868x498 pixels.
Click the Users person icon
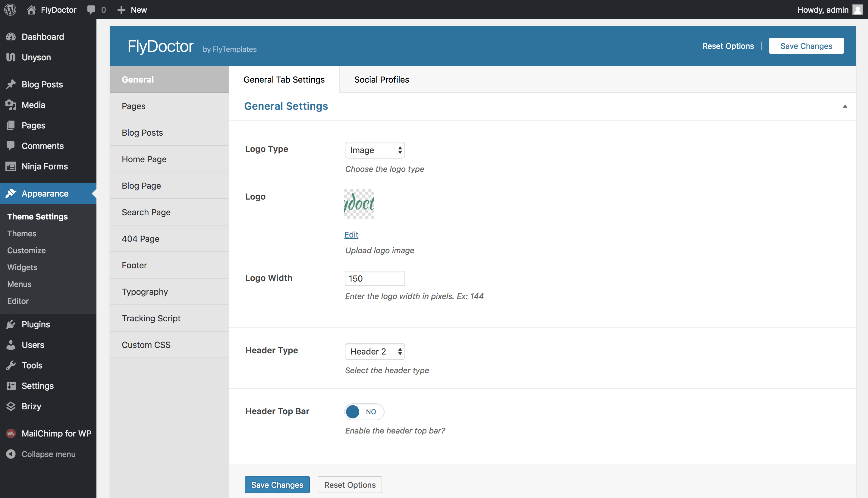click(11, 345)
